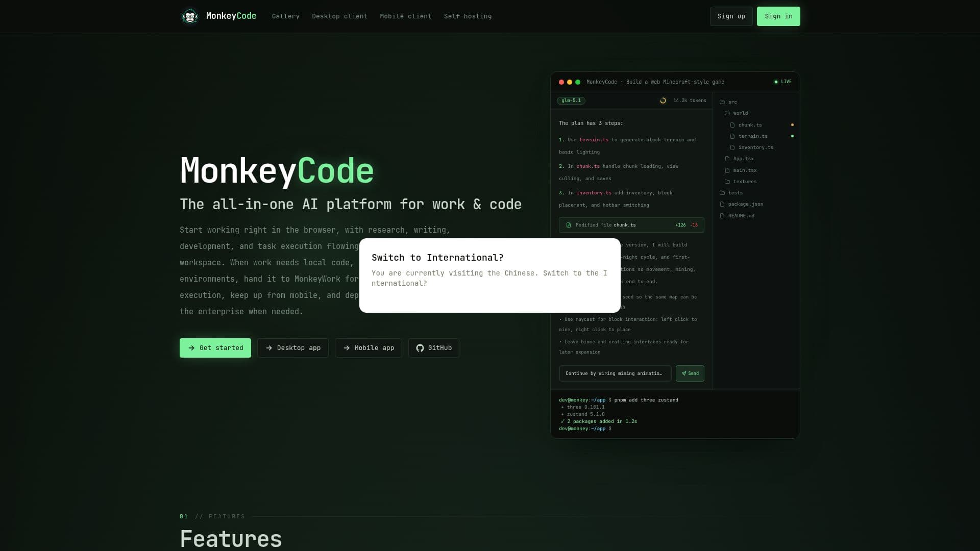Image resolution: width=980 pixels, height=551 pixels.
Task: Select inventory.ts in file tree
Action: click(751, 147)
